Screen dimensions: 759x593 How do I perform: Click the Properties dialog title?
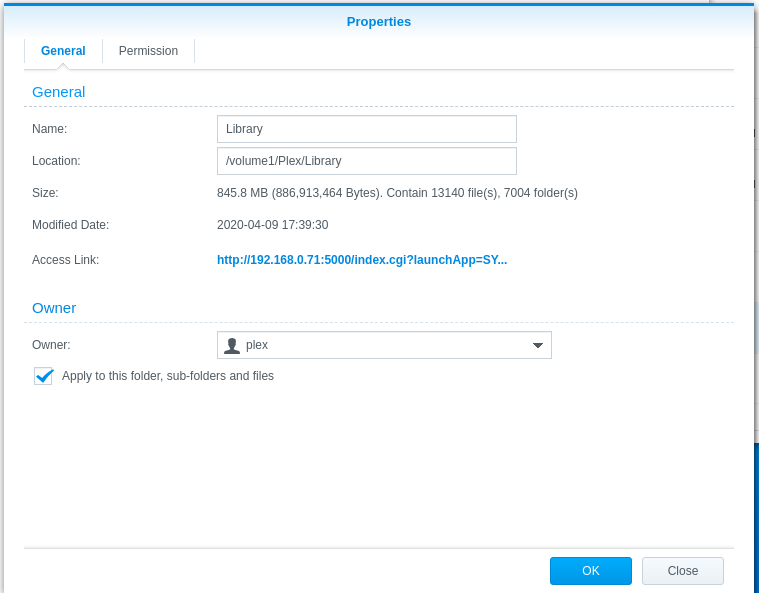[x=379, y=22]
